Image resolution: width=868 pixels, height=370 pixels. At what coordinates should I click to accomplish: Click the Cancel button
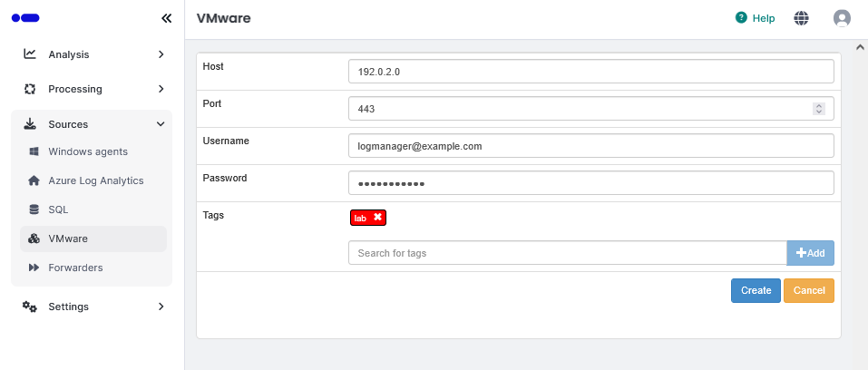coord(808,290)
